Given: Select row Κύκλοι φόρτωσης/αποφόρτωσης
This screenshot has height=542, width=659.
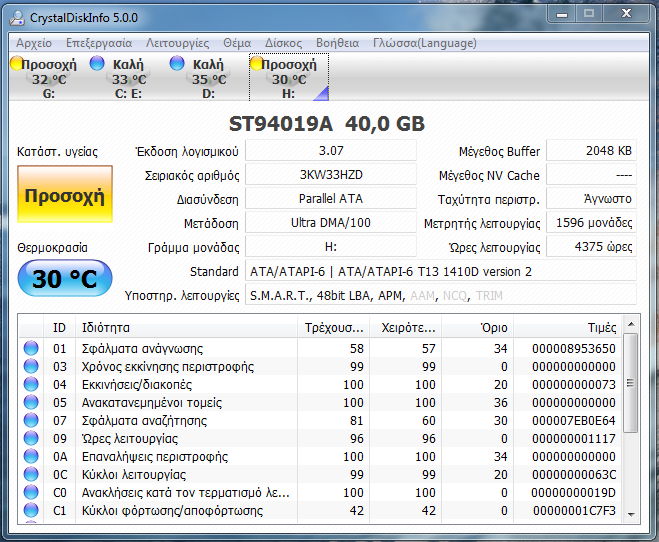Looking at the screenshot, I should click(321, 510).
